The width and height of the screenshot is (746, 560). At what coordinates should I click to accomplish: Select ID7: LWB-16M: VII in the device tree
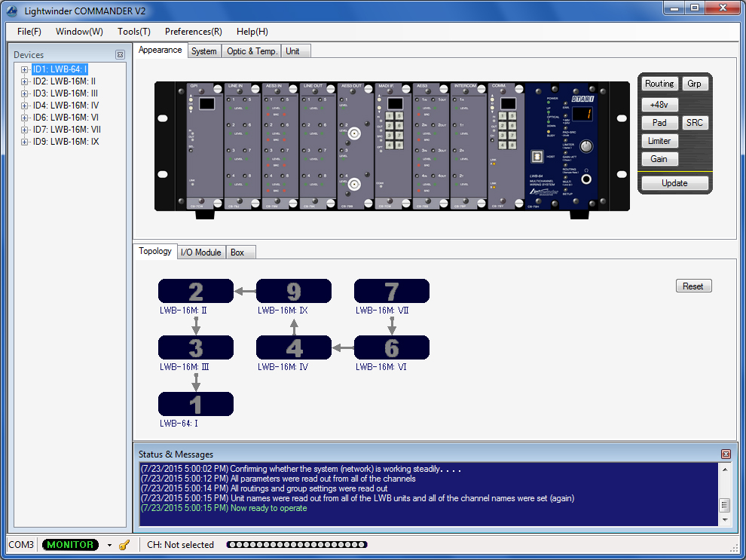click(66, 130)
